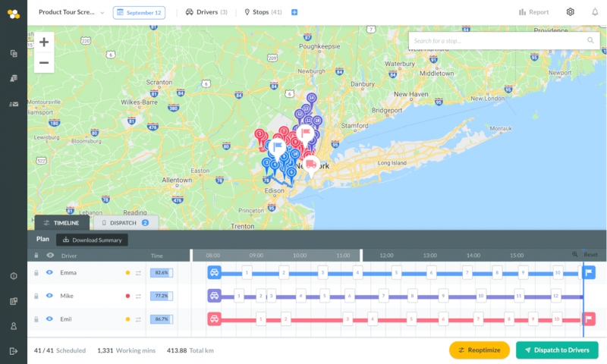Click Emma's blue end flag on timeline
The height and width of the screenshot is (364, 607).
589,272
